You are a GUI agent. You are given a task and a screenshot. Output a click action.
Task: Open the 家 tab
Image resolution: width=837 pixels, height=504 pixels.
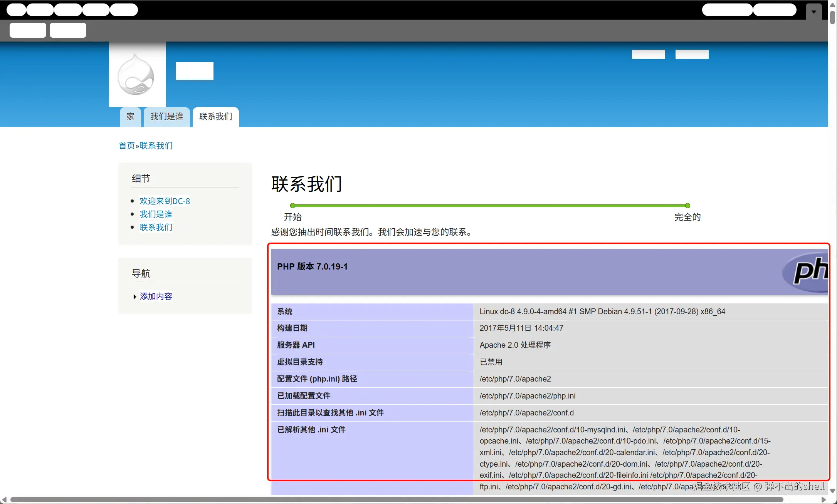(130, 117)
